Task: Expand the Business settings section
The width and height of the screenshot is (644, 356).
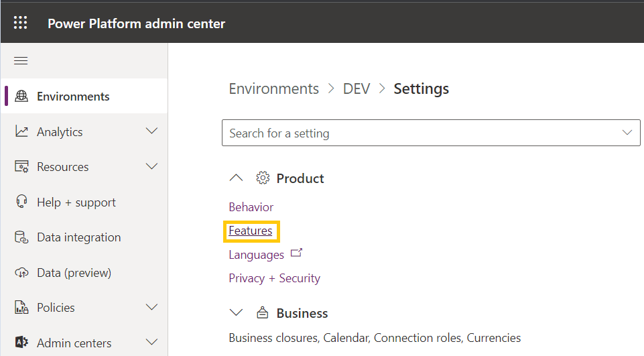Action: pyautogui.click(x=236, y=313)
